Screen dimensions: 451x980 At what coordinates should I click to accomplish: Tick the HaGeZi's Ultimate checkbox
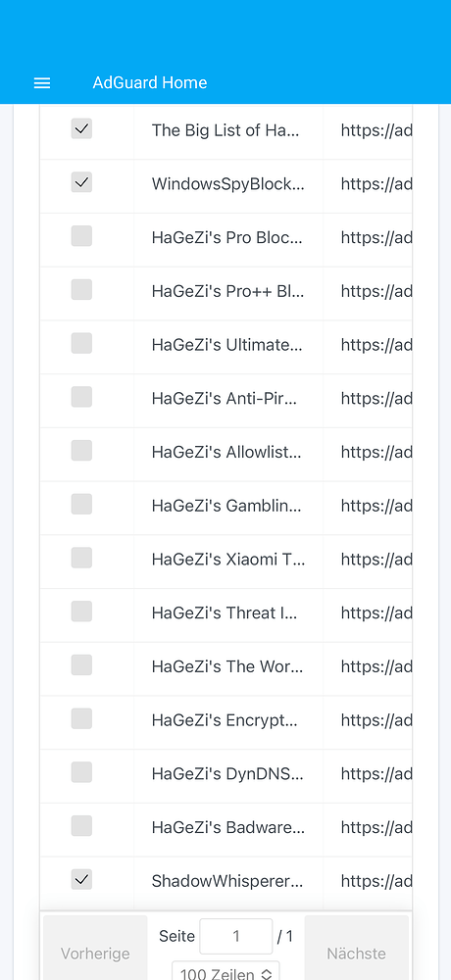(x=81, y=344)
